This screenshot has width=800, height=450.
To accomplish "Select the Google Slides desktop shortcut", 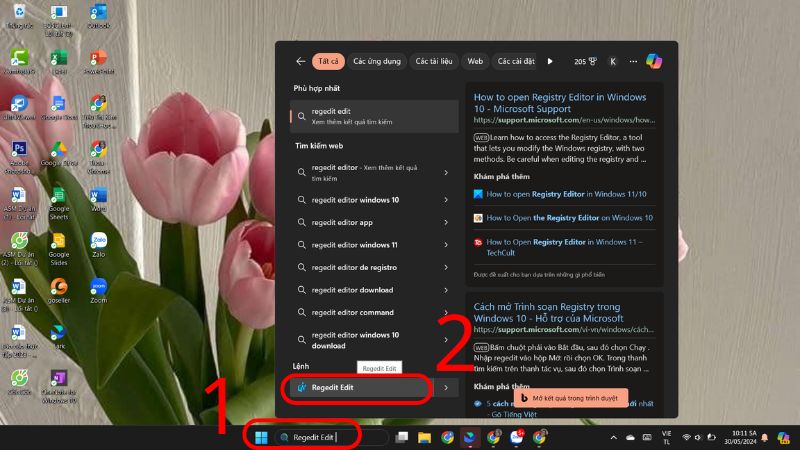I will (59, 249).
